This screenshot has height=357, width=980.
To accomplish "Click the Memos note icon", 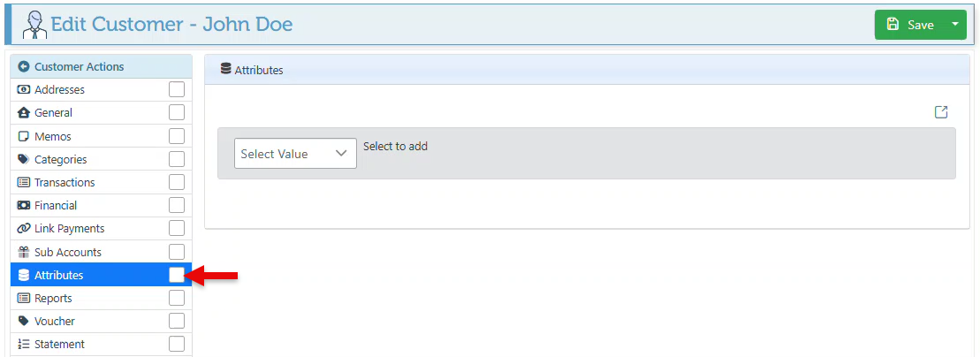I will 24,137.
